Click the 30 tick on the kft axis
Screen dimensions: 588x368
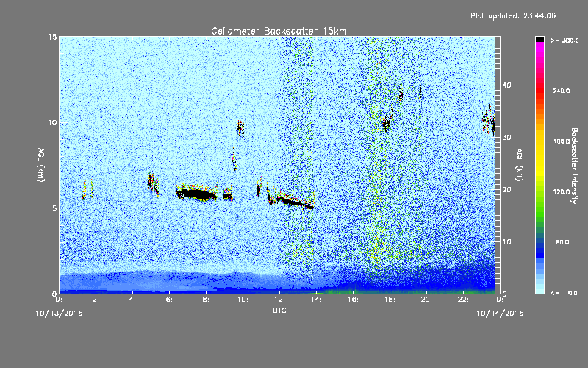click(506, 137)
